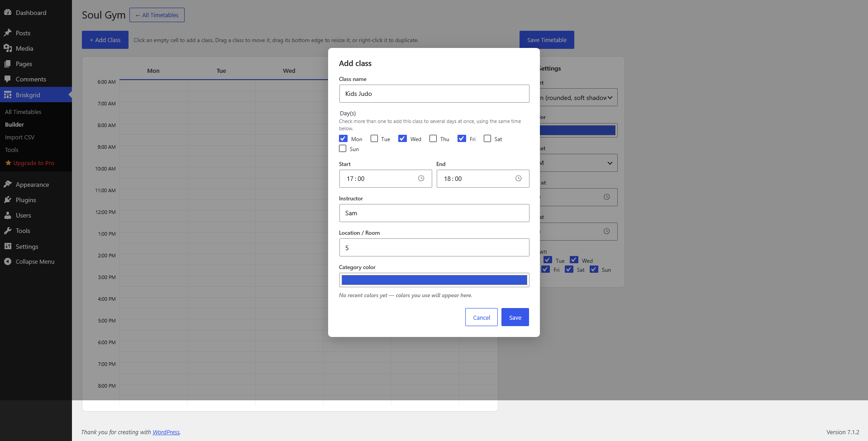Screen dimensions: 868x441
Task: Open Media menu item
Action: (36, 48)
